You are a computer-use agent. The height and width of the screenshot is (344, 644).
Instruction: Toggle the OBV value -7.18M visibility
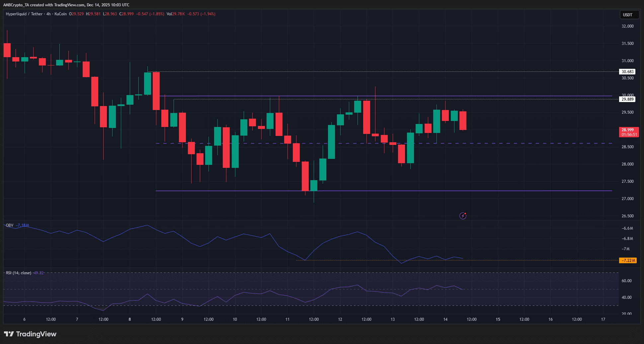pos(23,225)
